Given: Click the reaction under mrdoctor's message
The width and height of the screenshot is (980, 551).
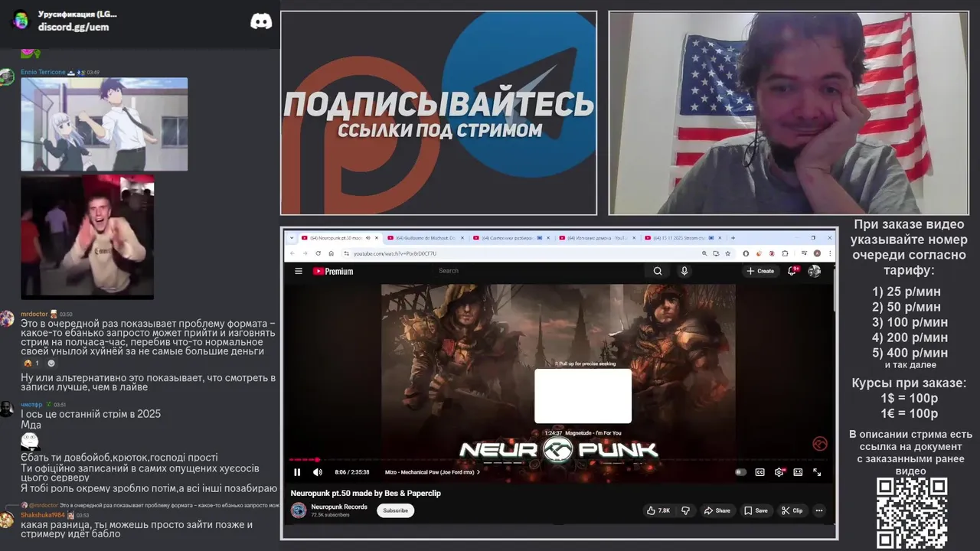Looking at the screenshot, I should pos(31,363).
